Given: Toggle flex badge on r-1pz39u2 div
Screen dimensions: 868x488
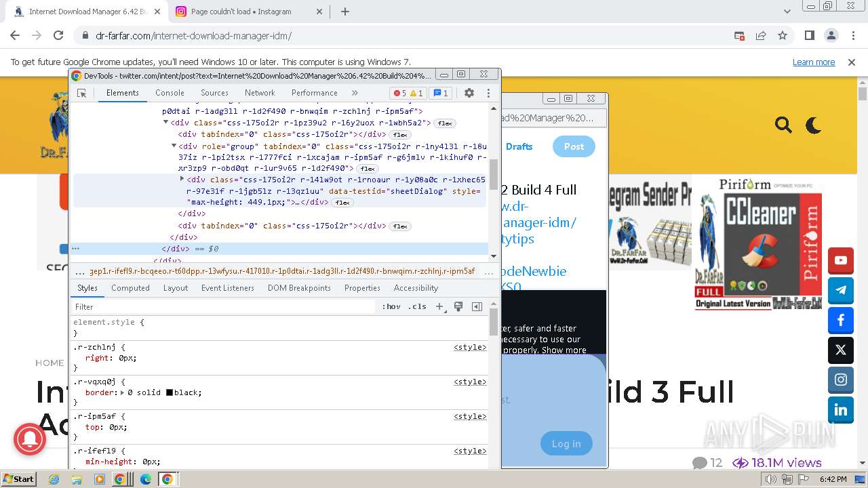Looking at the screenshot, I should [445, 123].
